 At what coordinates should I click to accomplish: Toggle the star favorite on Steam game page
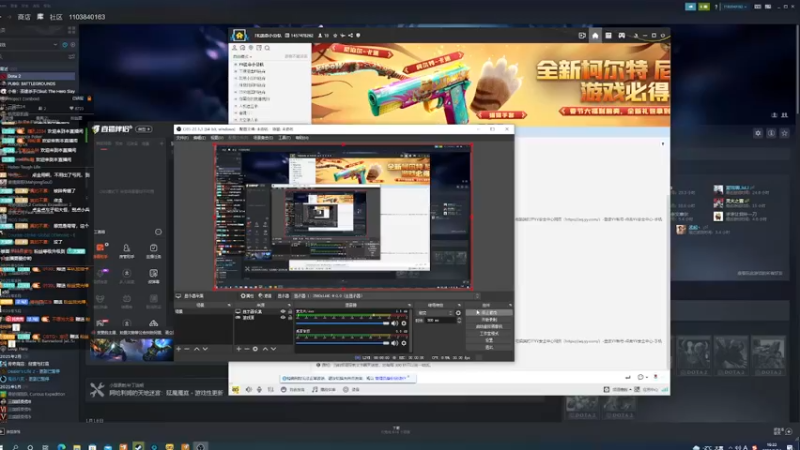tap(784, 133)
